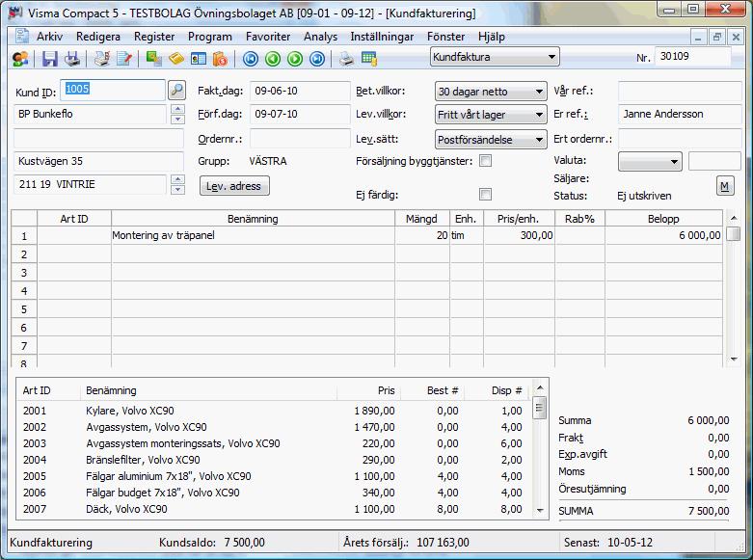Click the Belopp column header
The image size is (753, 560).
pyautogui.click(x=663, y=219)
